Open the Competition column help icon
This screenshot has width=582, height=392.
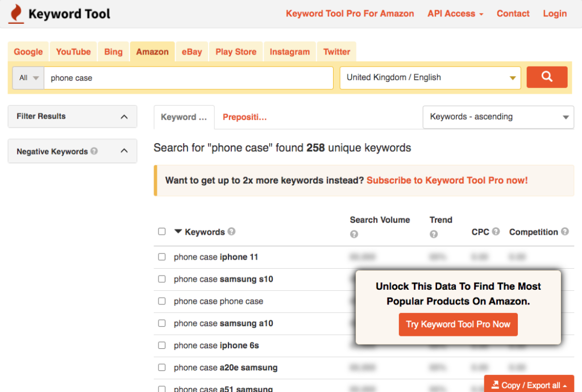point(565,231)
